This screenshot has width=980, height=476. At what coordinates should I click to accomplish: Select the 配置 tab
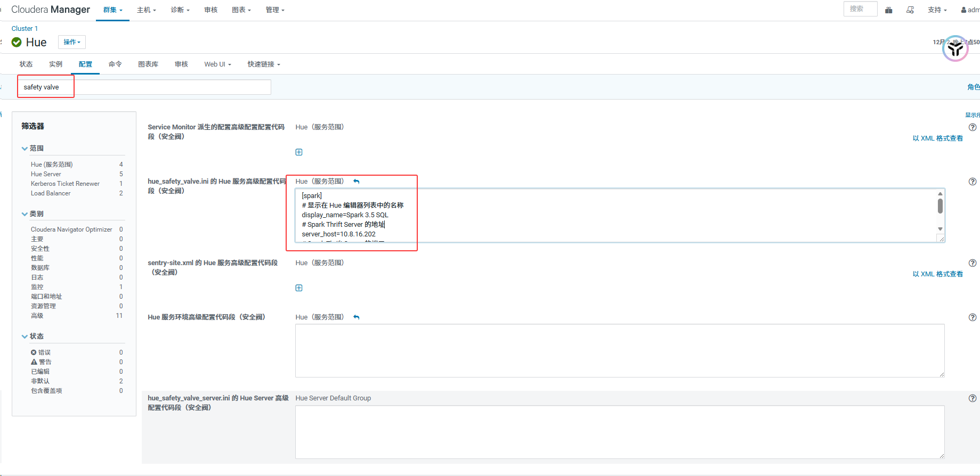click(x=85, y=64)
